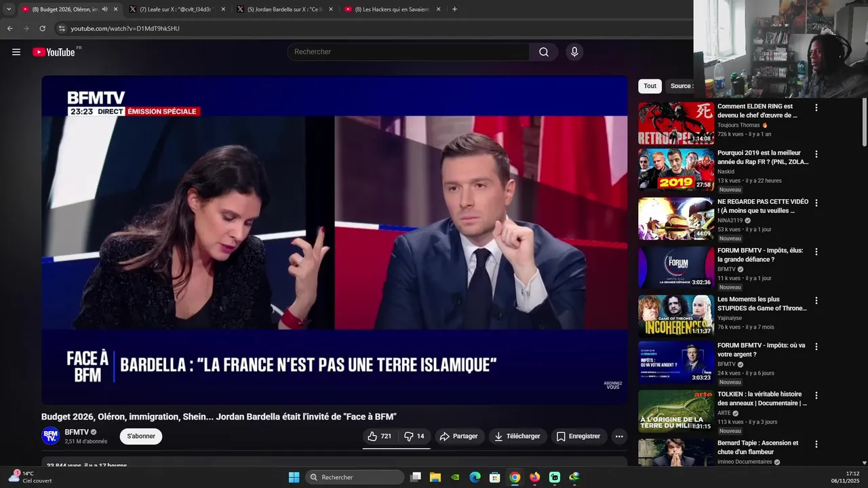
Task: Open the weather widget showing 14°C
Action: (30, 477)
